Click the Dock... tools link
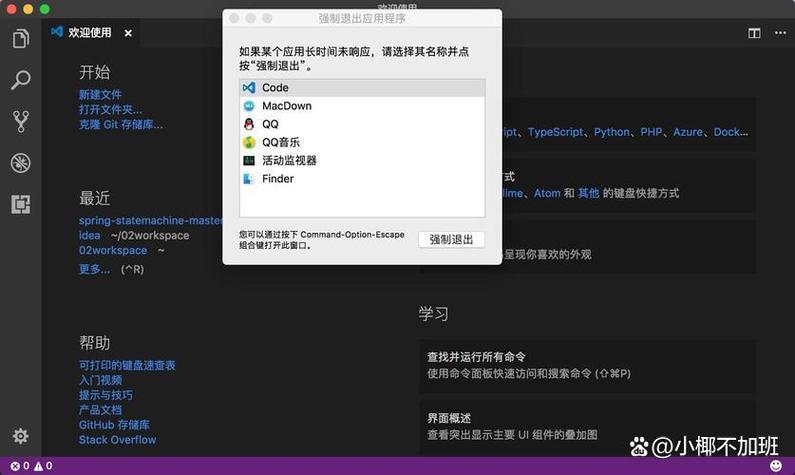Image resolution: width=795 pixels, height=475 pixels. pos(731,132)
